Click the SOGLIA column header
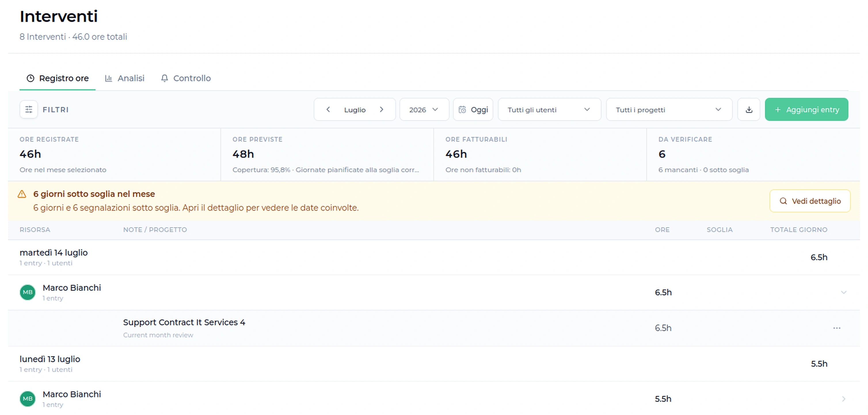This screenshot has width=868, height=415. pos(719,230)
